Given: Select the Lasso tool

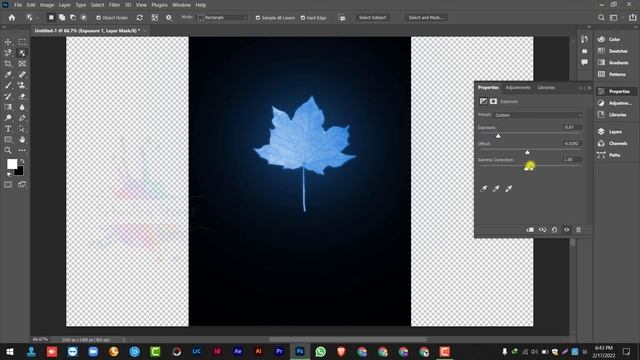Looking at the screenshot, I should [8, 53].
